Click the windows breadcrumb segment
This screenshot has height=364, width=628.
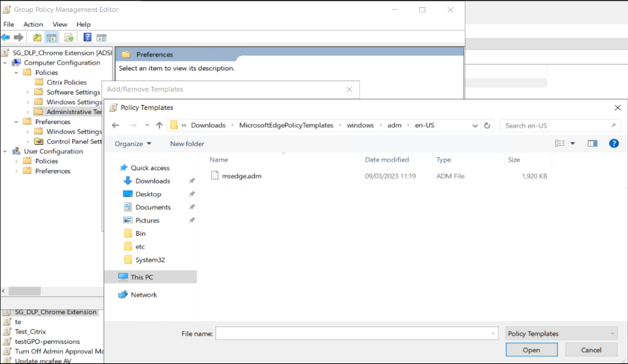pyautogui.click(x=360, y=125)
